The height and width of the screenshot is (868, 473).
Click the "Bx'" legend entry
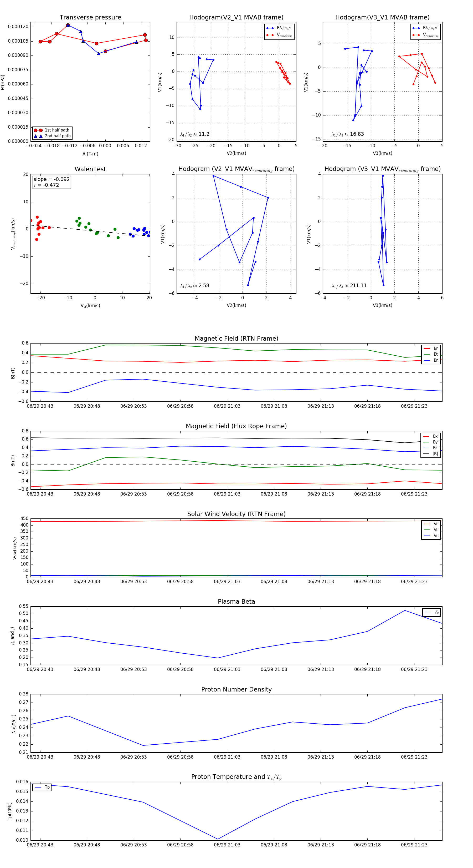(x=431, y=436)
